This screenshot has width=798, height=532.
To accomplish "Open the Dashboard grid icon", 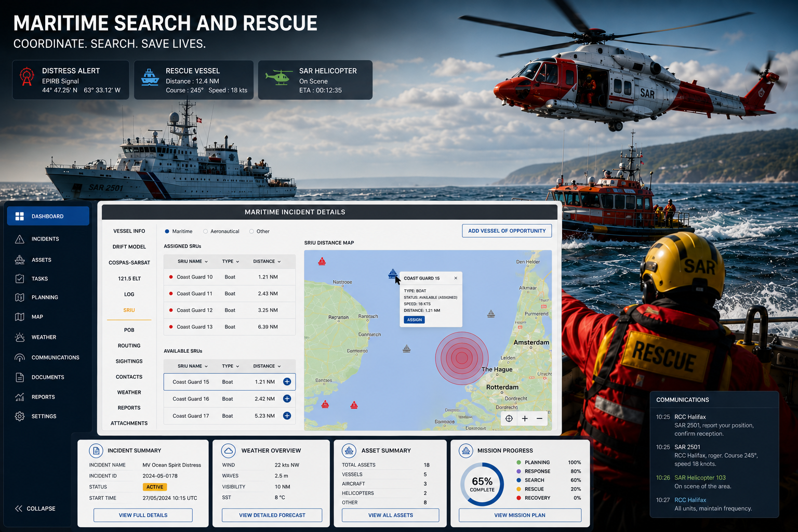I will click(x=20, y=216).
